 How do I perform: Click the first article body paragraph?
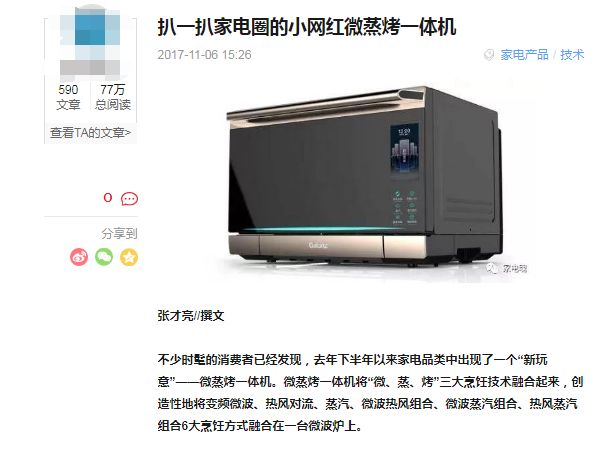coord(370,393)
